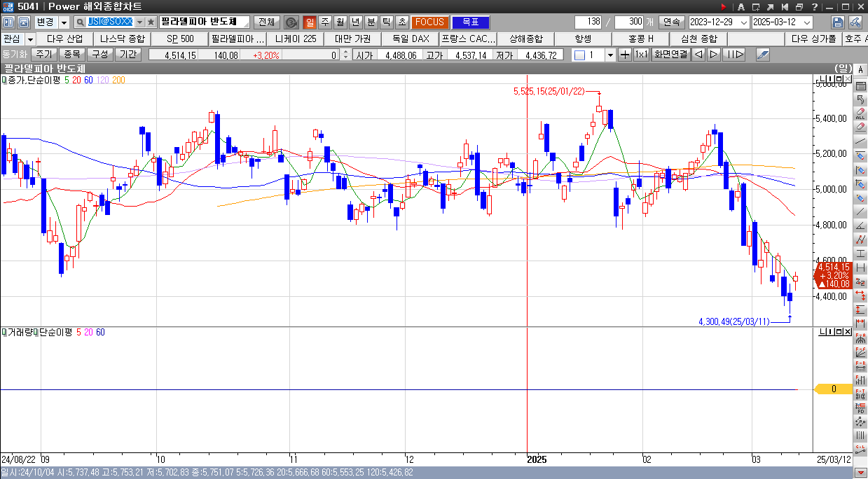Screen dimensions: 868x479
Task: Open the start date 2023-12-29 dropdown
Action: point(743,22)
